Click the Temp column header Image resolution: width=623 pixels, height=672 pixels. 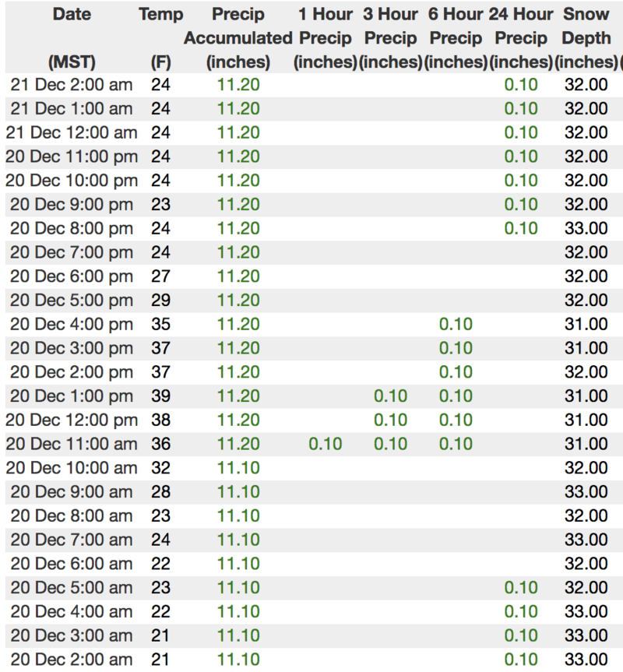coord(161,14)
